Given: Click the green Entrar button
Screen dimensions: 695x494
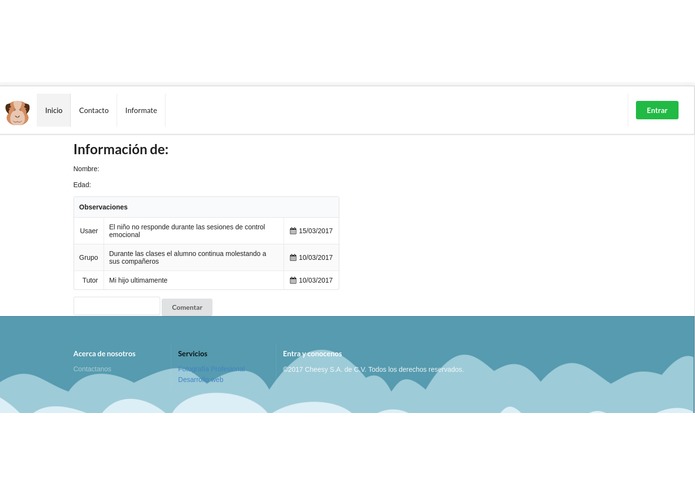Looking at the screenshot, I should coord(657,110).
